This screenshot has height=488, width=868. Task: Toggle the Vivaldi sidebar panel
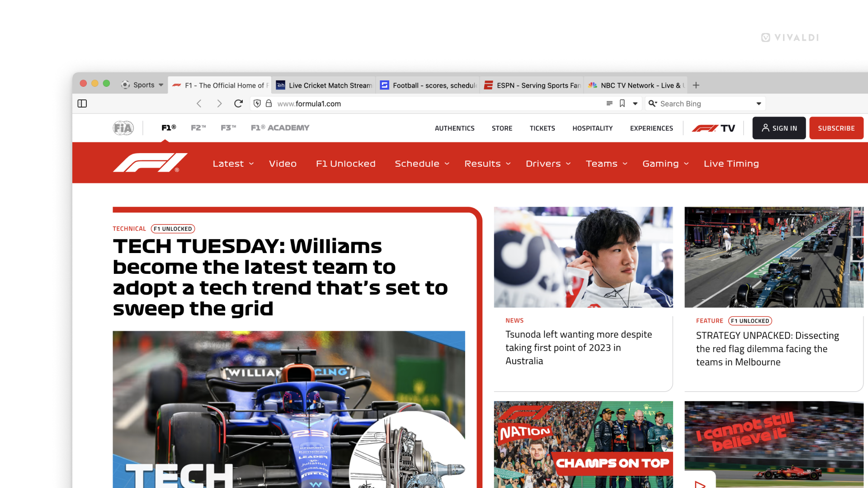click(x=82, y=103)
